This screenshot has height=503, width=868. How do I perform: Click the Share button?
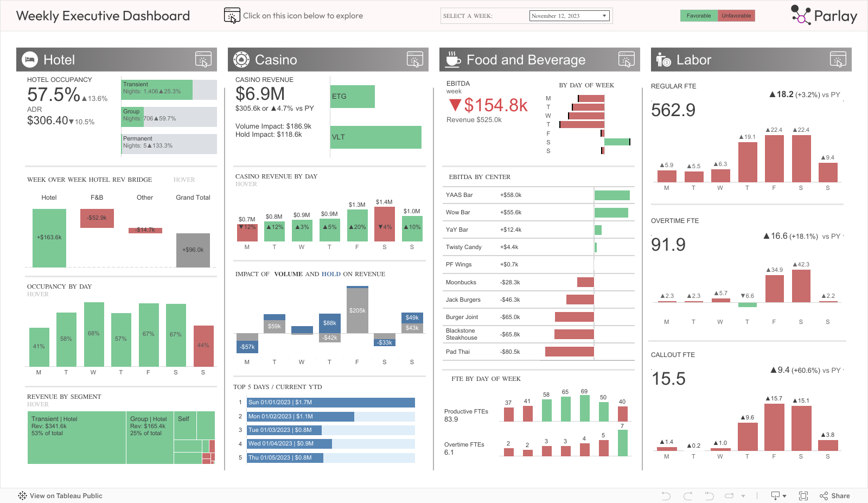tap(835, 496)
